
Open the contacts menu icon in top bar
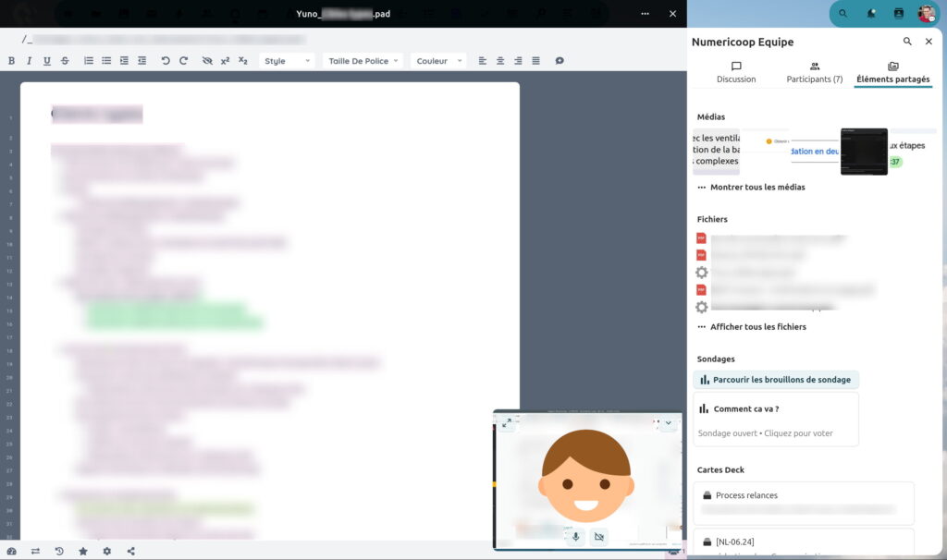tap(899, 13)
